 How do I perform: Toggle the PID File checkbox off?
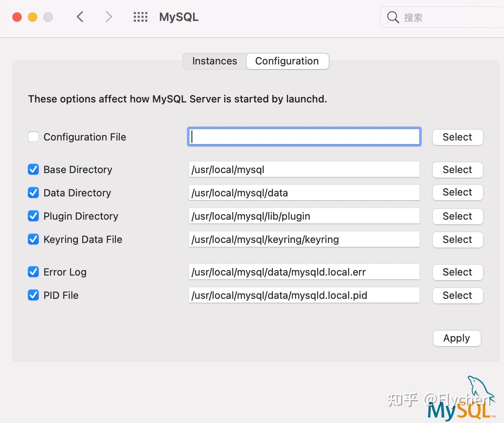33,295
